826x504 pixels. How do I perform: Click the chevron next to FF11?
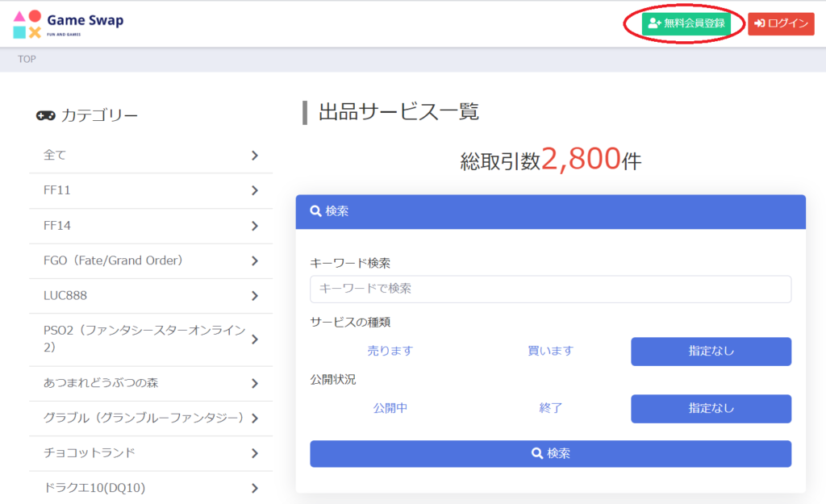pos(255,190)
